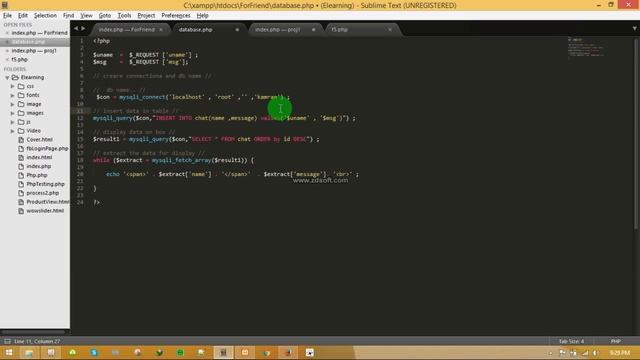Open the Selection menu
640x360 pixels.
click(x=45, y=16)
